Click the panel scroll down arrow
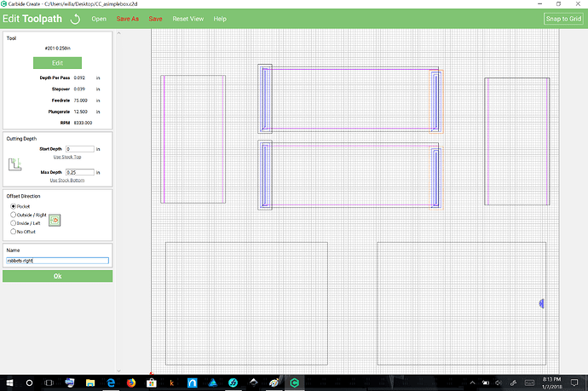The image size is (588, 391). tap(118, 371)
